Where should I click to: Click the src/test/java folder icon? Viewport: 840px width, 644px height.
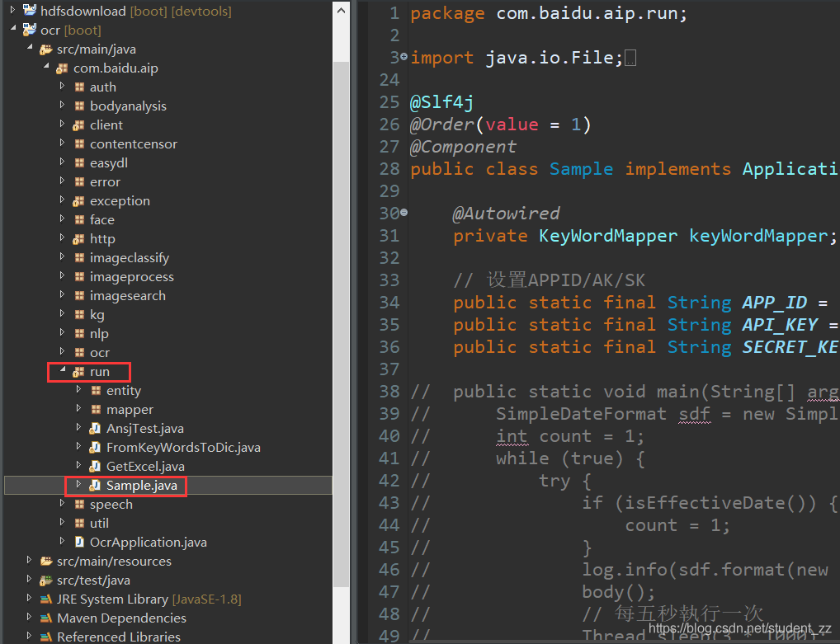pyautogui.click(x=46, y=580)
